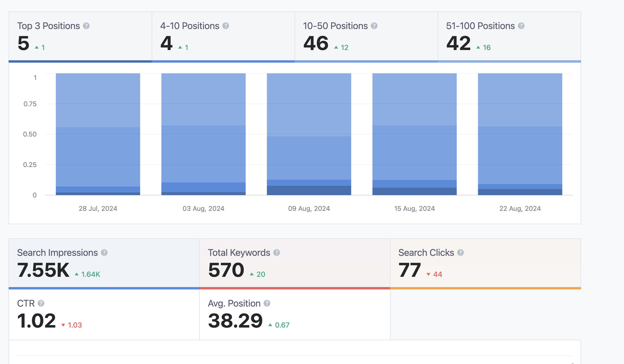Screen dimensions: 624x364
Task: Click the 28 Jul, 2024 axis label
Action: tap(98, 208)
